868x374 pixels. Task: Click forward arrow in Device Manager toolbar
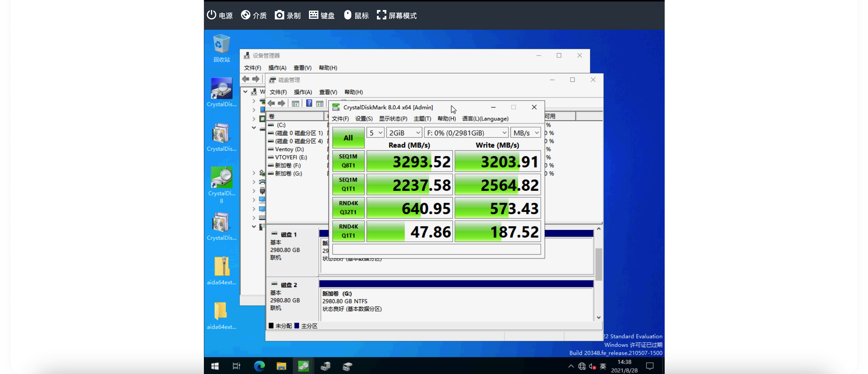256,79
